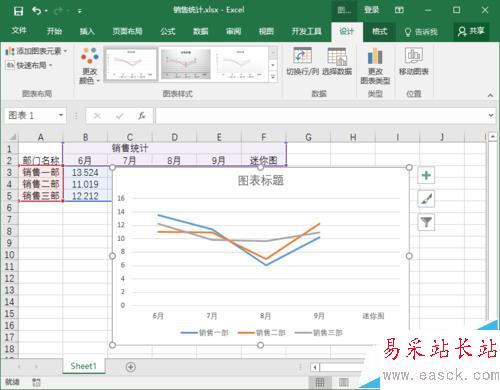Screen dimensions: 500x390
Task: Open the 视图 tab
Action: click(x=266, y=31)
